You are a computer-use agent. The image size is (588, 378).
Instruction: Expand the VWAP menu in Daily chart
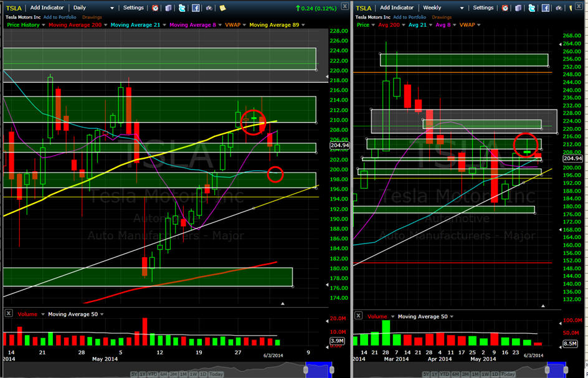click(244, 25)
